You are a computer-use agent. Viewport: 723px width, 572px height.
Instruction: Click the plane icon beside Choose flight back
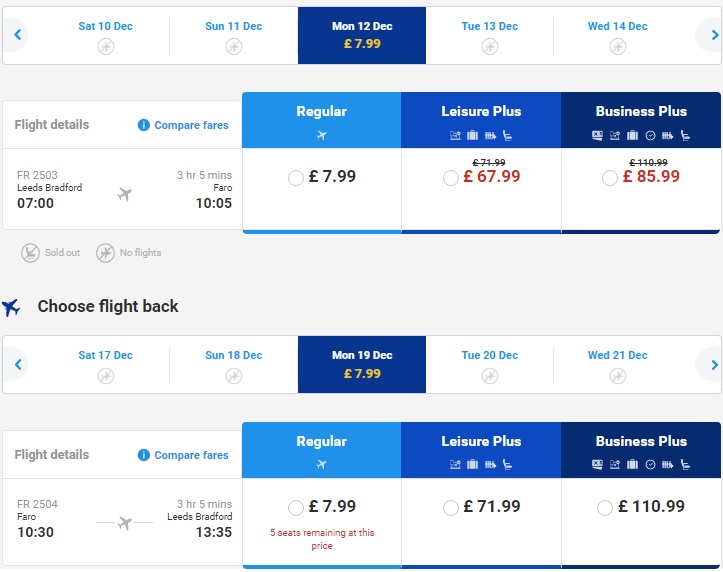coord(11,307)
